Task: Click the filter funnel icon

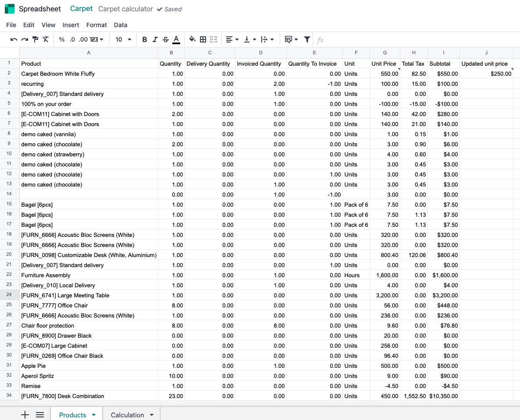Action: 307,39
